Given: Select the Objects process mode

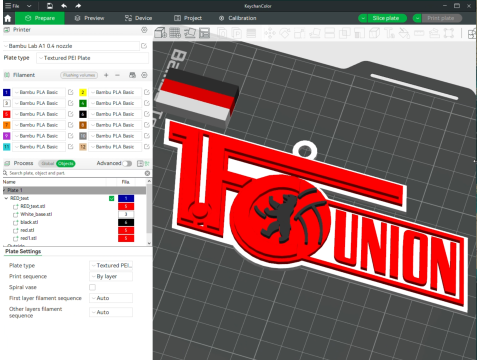Looking at the screenshot, I should point(66,163).
